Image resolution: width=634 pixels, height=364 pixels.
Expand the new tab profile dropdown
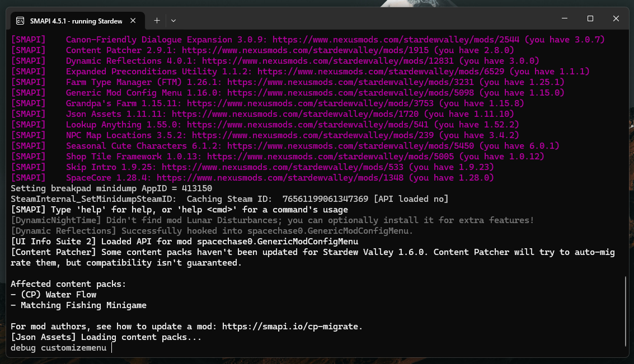click(173, 21)
